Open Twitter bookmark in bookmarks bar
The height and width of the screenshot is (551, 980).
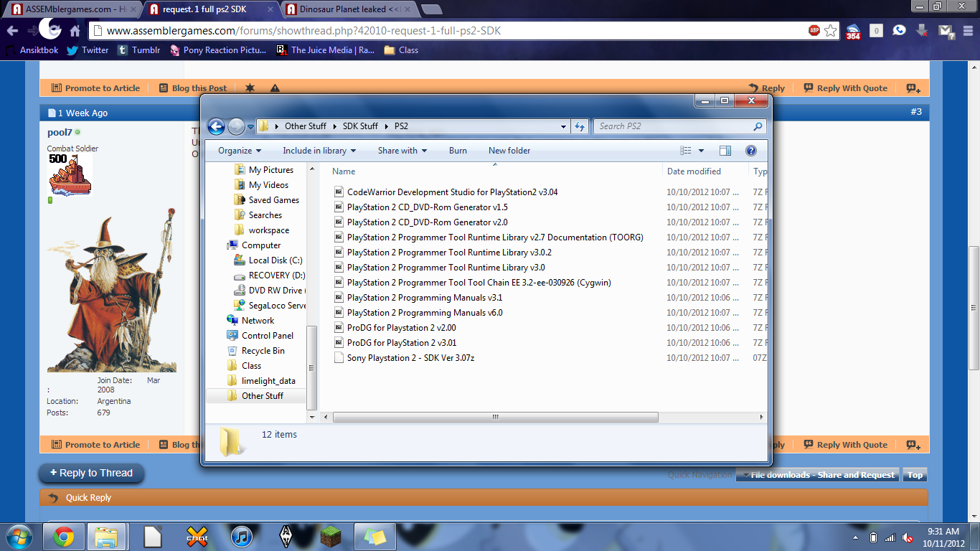tap(88, 50)
